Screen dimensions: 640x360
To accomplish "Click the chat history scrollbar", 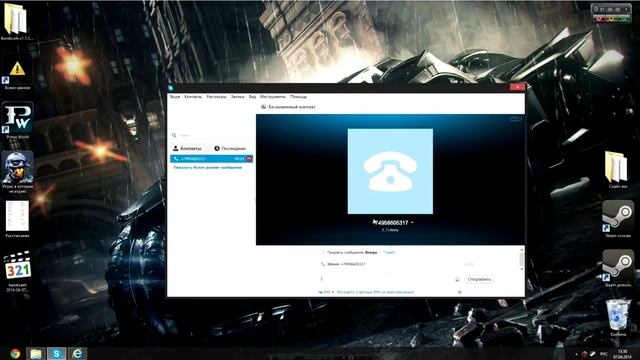I will click(x=522, y=259).
